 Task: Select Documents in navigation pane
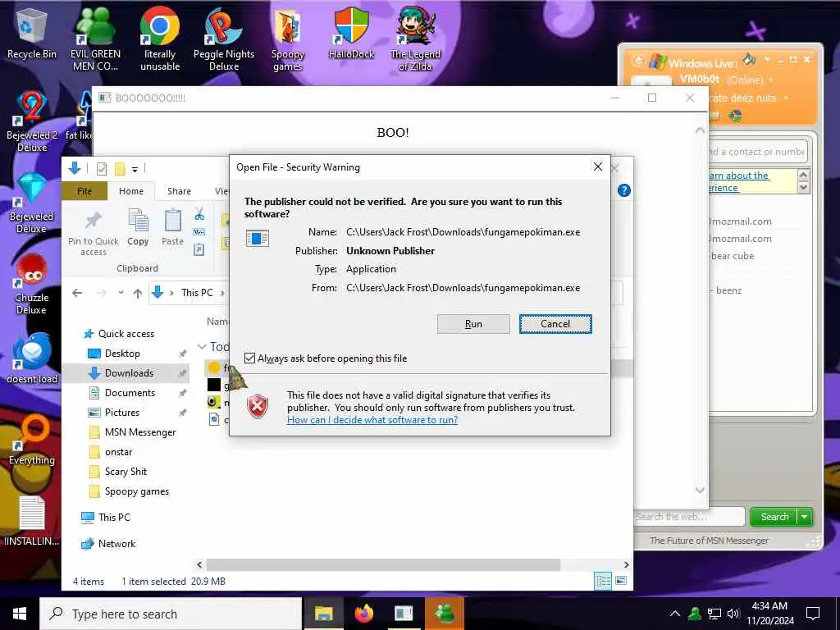pos(130,393)
